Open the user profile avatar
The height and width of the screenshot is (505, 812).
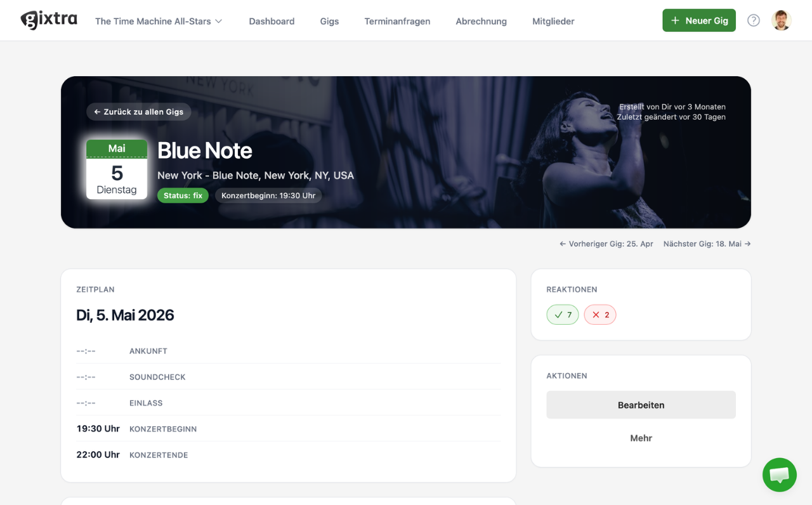coord(781,20)
